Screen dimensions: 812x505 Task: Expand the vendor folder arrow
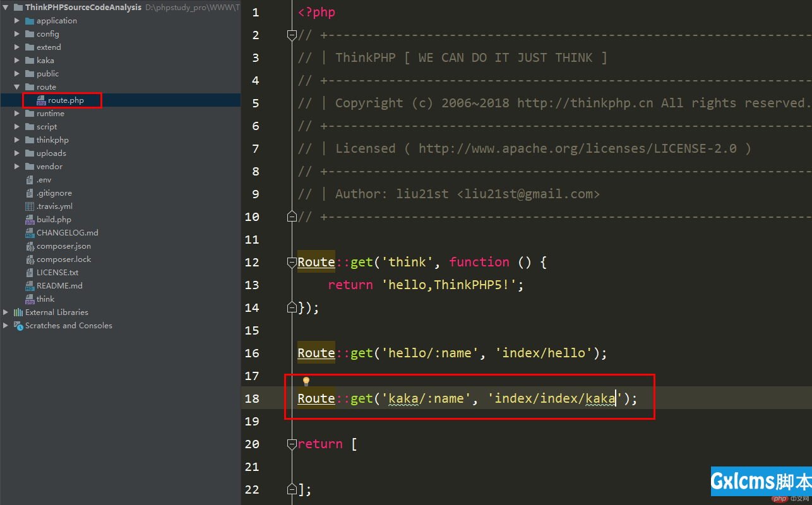coord(18,167)
